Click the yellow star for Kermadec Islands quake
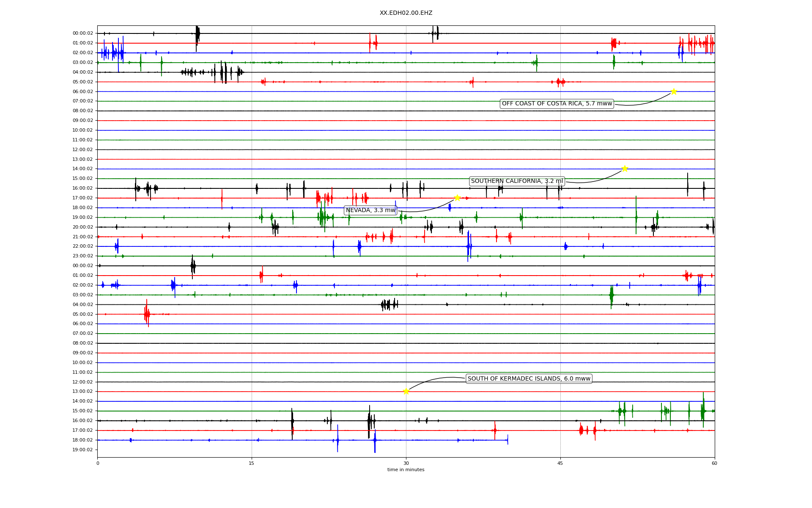Image resolution: width=812 pixels, height=508 pixels. [406, 391]
